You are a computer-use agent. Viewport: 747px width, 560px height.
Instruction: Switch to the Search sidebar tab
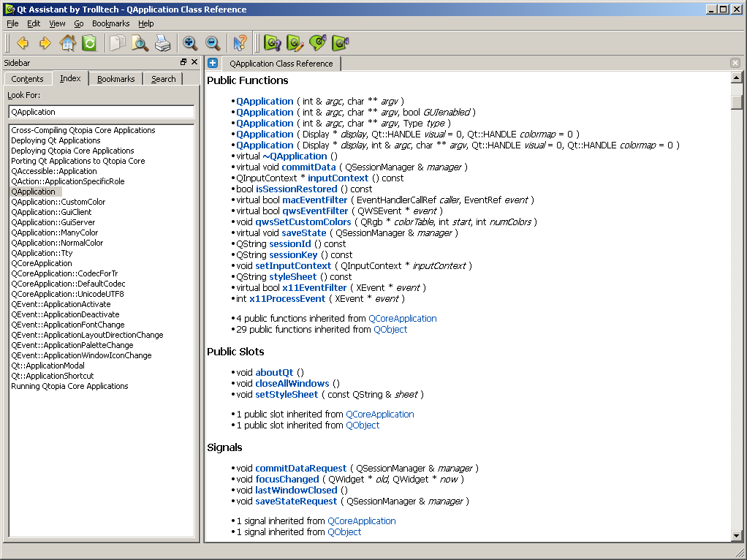pyautogui.click(x=164, y=79)
